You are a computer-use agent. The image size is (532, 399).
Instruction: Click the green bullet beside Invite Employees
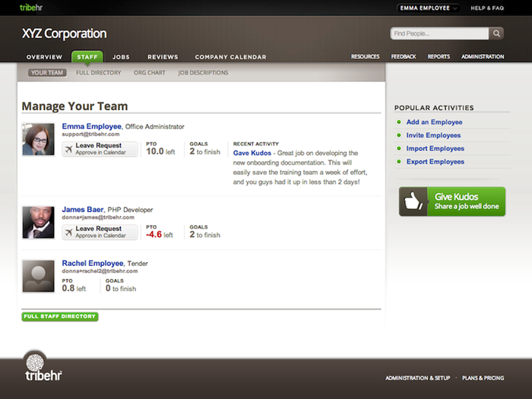click(399, 135)
